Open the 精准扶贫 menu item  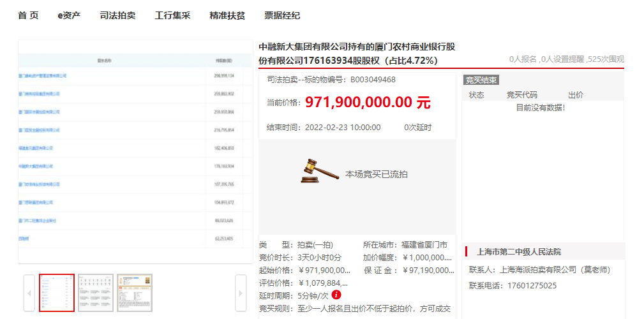[x=227, y=15]
